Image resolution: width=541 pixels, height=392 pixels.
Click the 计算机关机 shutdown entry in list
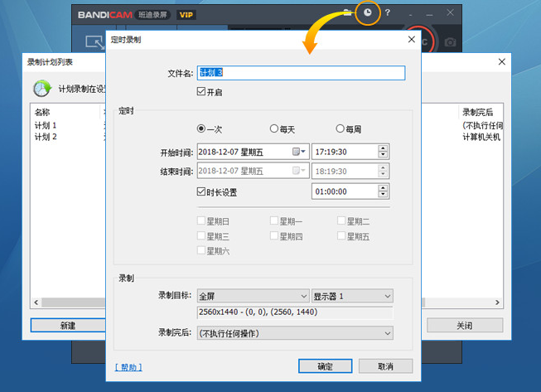(481, 137)
